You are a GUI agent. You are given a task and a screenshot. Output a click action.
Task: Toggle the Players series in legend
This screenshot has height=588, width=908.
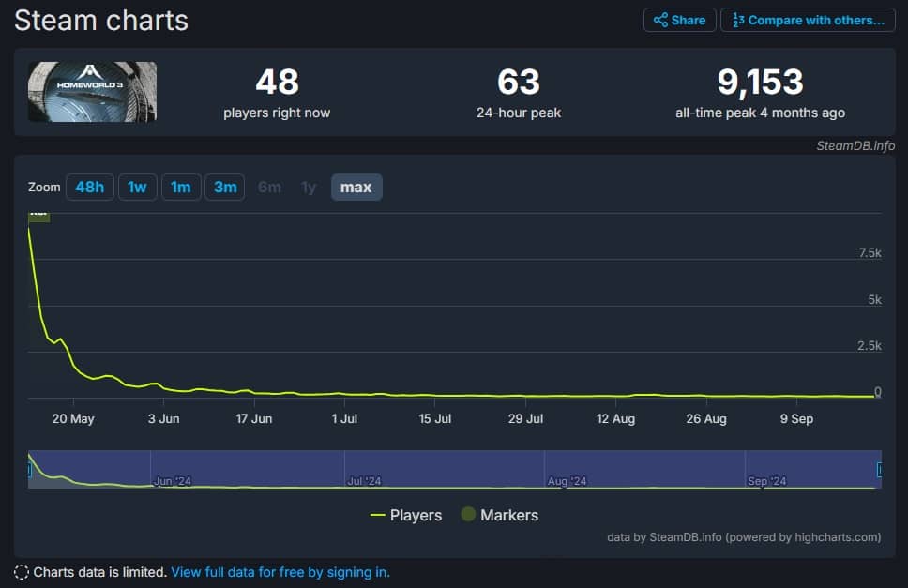pyautogui.click(x=406, y=515)
